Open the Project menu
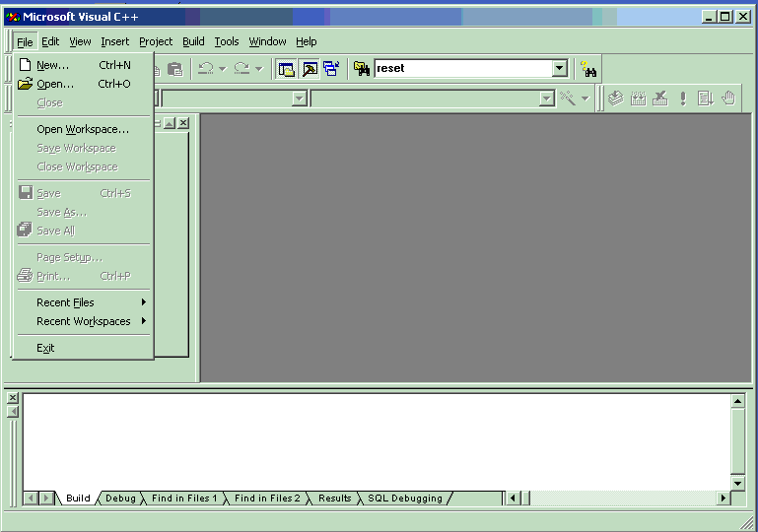 (156, 41)
